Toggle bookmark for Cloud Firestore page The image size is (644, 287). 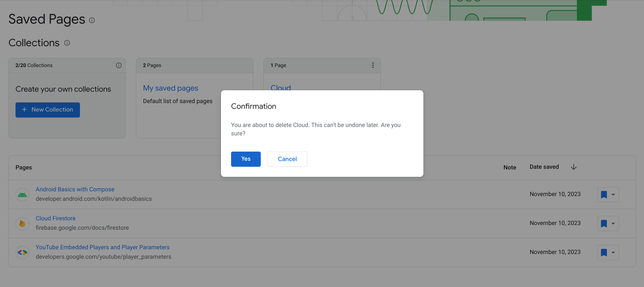click(604, 224)
